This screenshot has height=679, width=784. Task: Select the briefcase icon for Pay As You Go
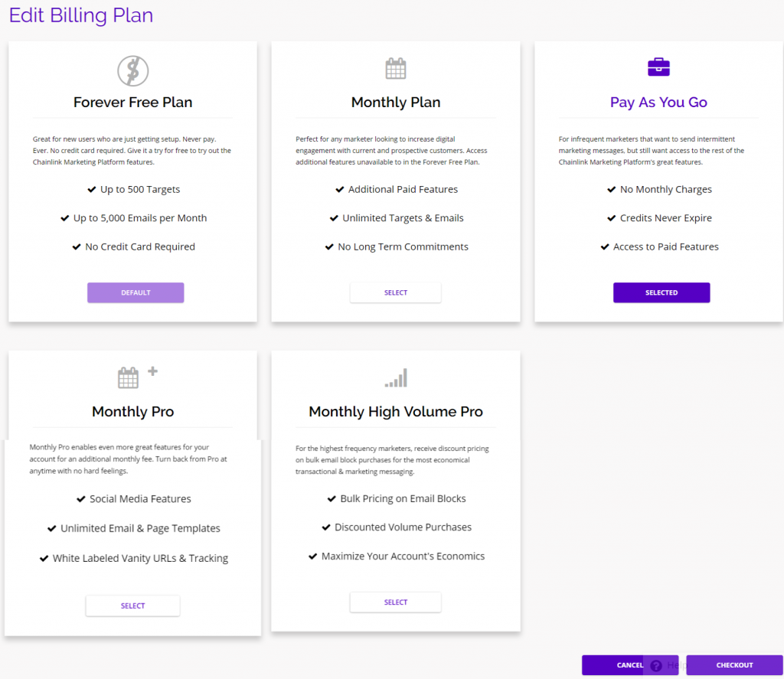click(658, 67)
